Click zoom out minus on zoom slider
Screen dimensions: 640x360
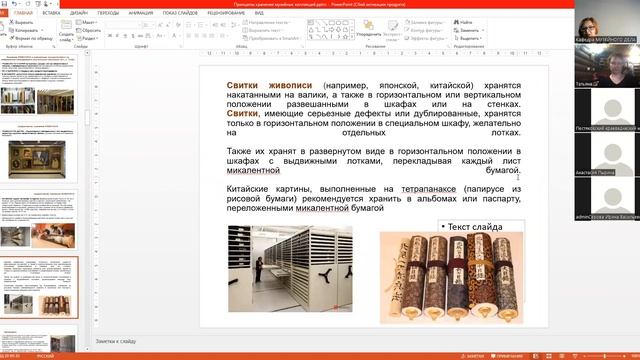(584, 356)
